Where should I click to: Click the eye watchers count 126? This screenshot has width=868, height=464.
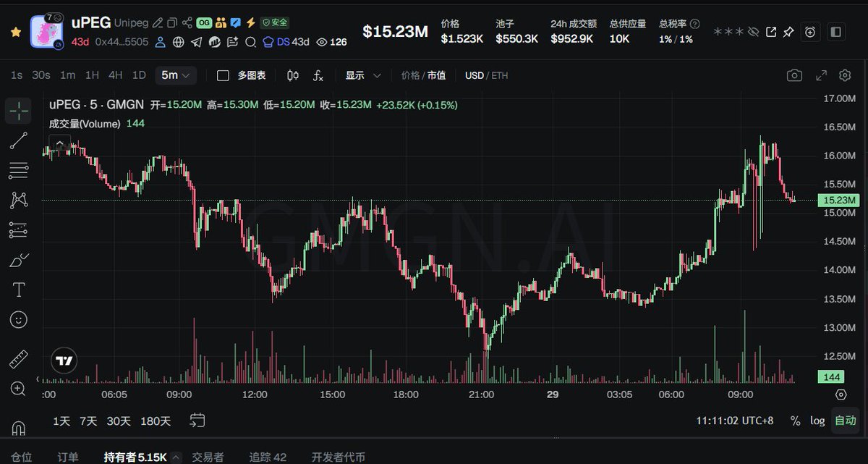(x=332, y=42)
